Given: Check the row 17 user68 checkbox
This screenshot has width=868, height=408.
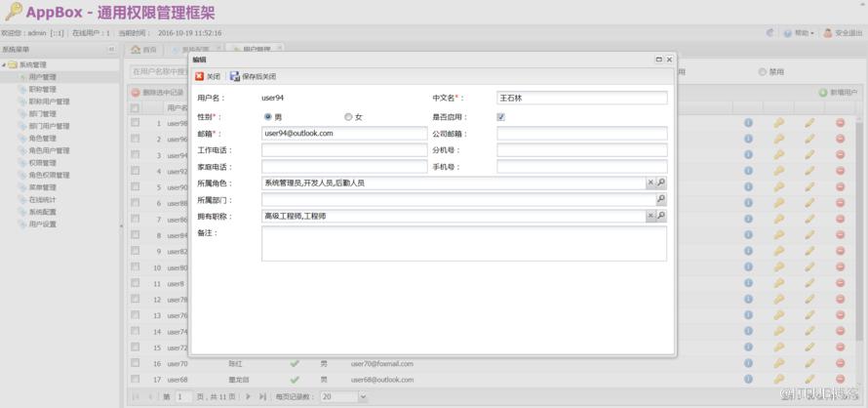Looking at the screenshot, I should (135, 379).
